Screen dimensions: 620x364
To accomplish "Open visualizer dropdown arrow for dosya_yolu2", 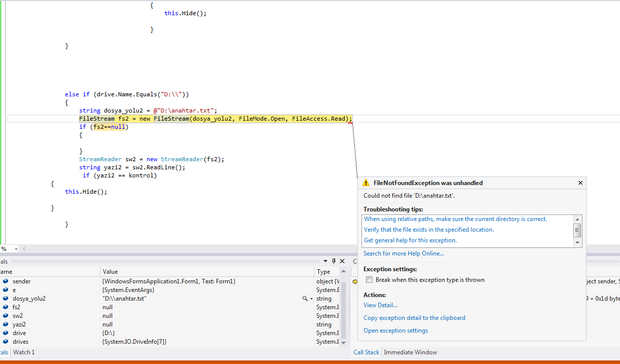I will [x=311, y=299].
